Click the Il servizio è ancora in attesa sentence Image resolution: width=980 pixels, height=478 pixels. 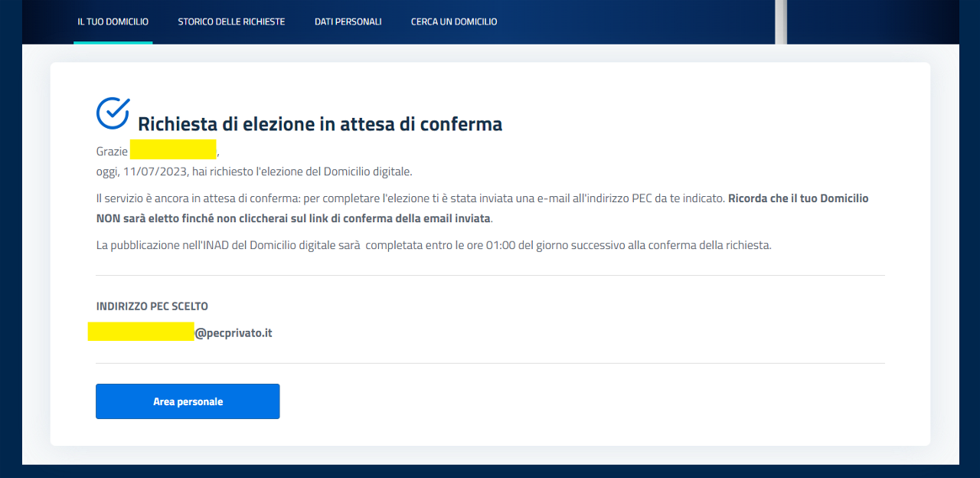pyautogui.click(x=410, y=198)
